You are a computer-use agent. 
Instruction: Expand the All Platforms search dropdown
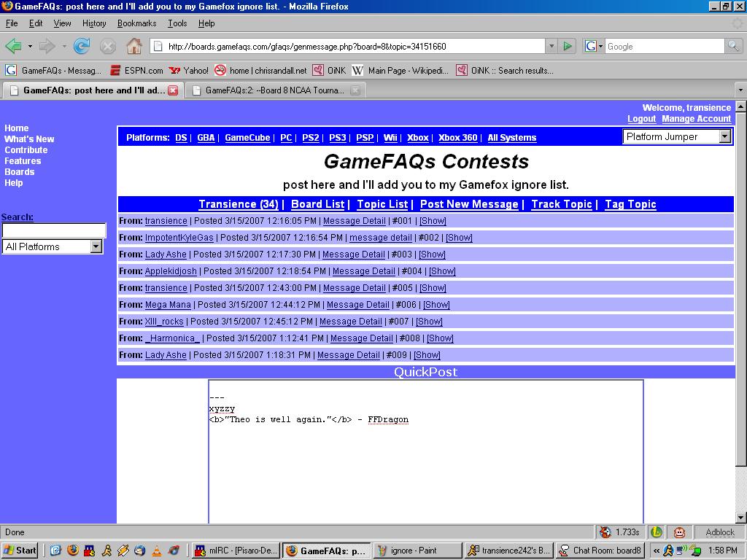pyautogui.click(x=96, y=246)
